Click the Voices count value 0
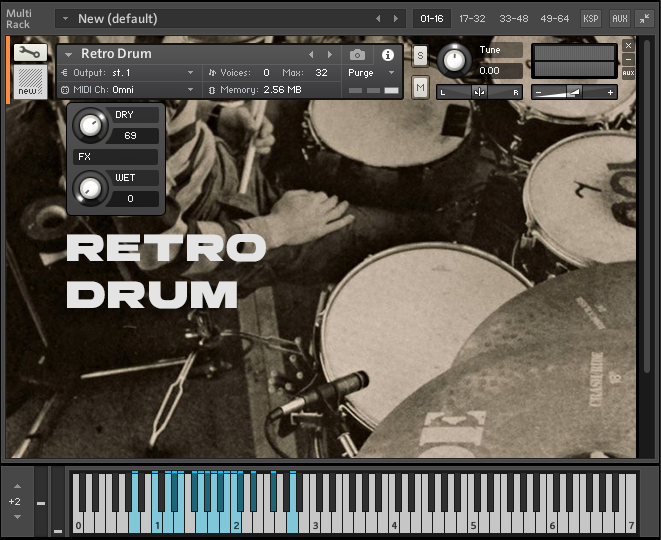The width and height of the screenshot is (661, 540). coord(266,73)
